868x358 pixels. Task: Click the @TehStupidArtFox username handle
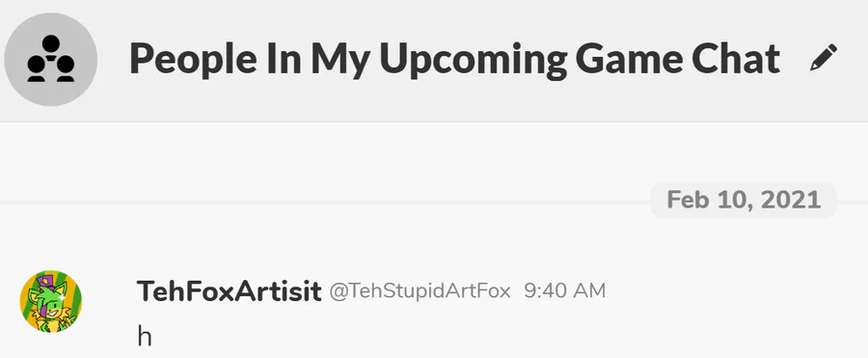click(420, 291)
